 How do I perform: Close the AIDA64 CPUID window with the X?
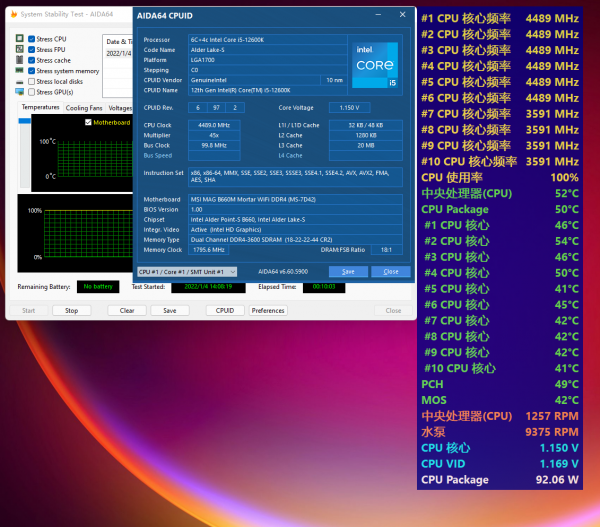[403, 15]
